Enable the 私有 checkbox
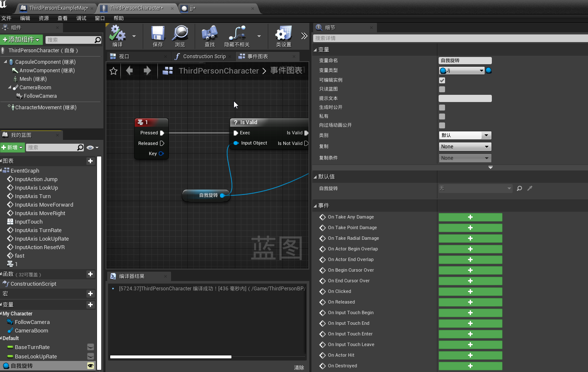 [442, 116]
